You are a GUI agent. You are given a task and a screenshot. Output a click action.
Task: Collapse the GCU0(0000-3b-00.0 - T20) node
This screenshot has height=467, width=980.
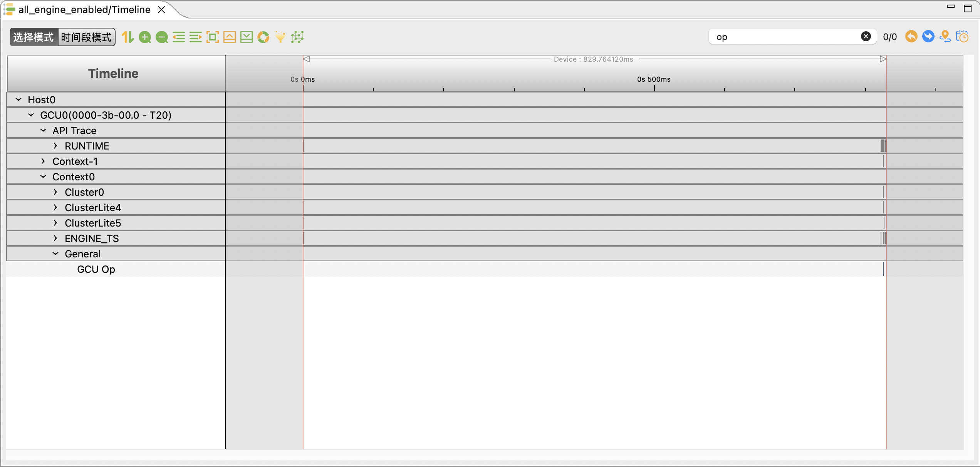coord(31,115)
